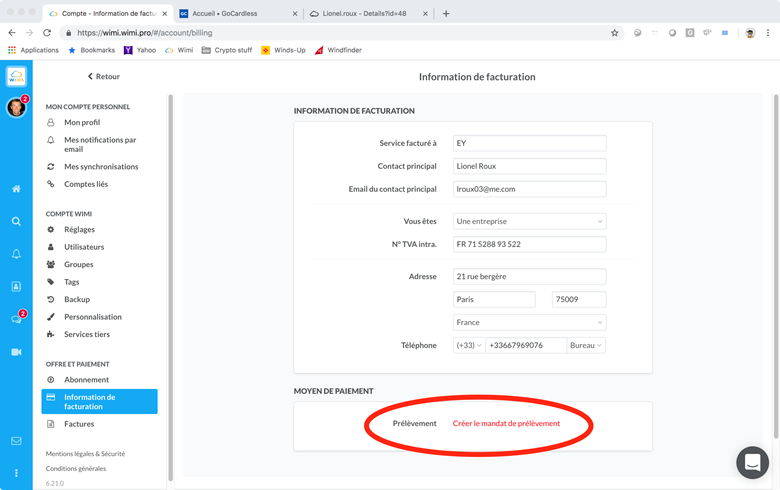
Task: Click user avatar in blue sidebar
Action: (x=16, y=108)
